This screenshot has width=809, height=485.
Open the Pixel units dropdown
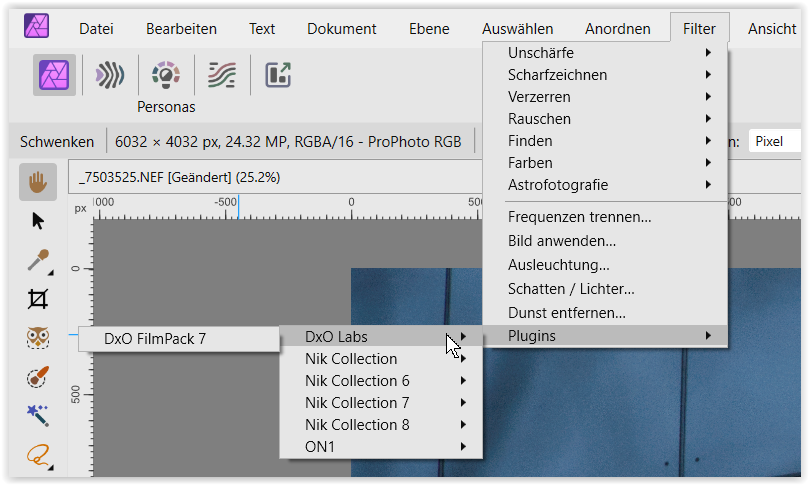click(775, 141)
